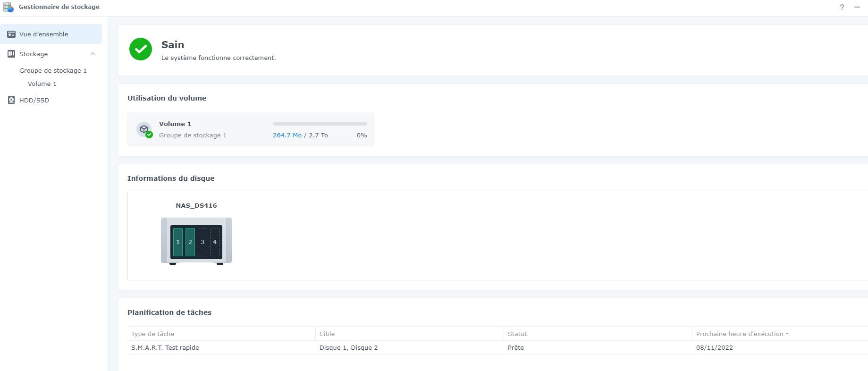868x371 pixels.
Task: Select Groupe de stockage 1 in the sidebar
Action: 53,70
